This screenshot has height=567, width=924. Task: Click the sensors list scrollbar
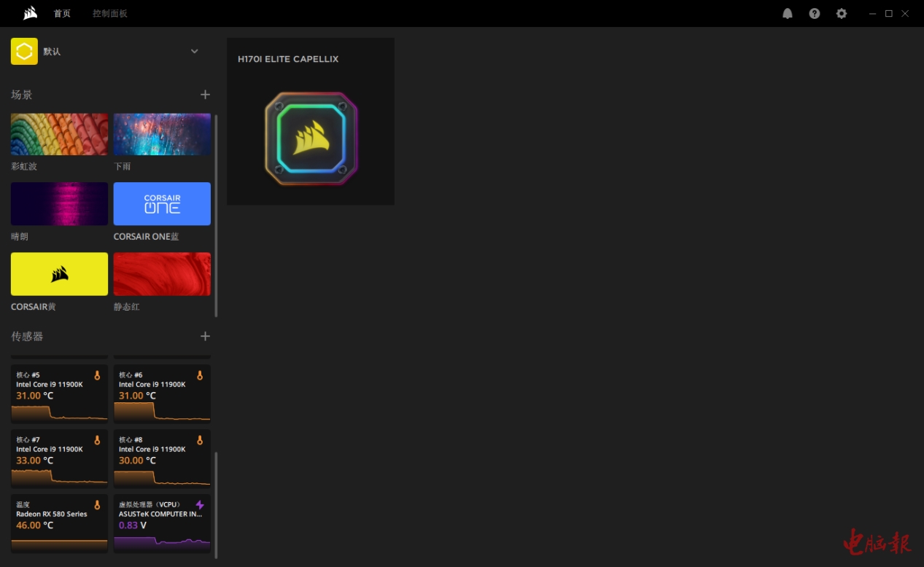(216, 503)
